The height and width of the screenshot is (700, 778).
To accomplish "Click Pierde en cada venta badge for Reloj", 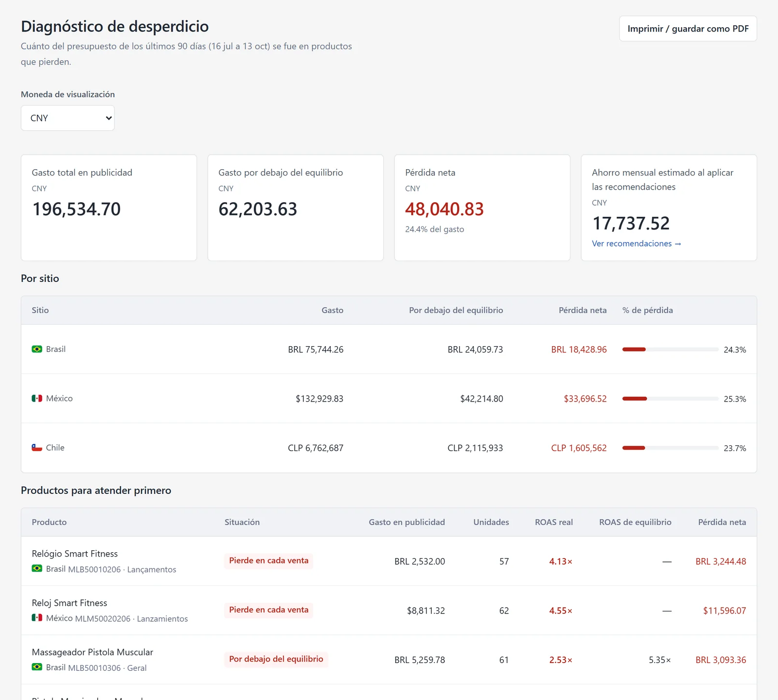I will (269, 610).
